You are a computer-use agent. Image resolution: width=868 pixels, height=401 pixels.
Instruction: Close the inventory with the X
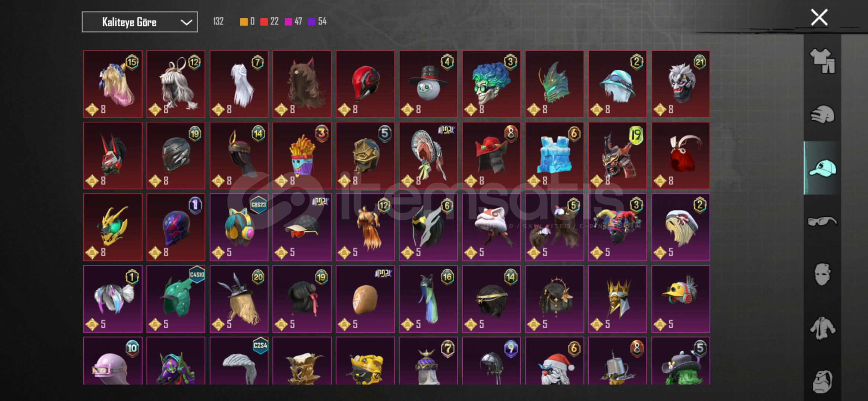pyautogui.click(x=819, y=17)
